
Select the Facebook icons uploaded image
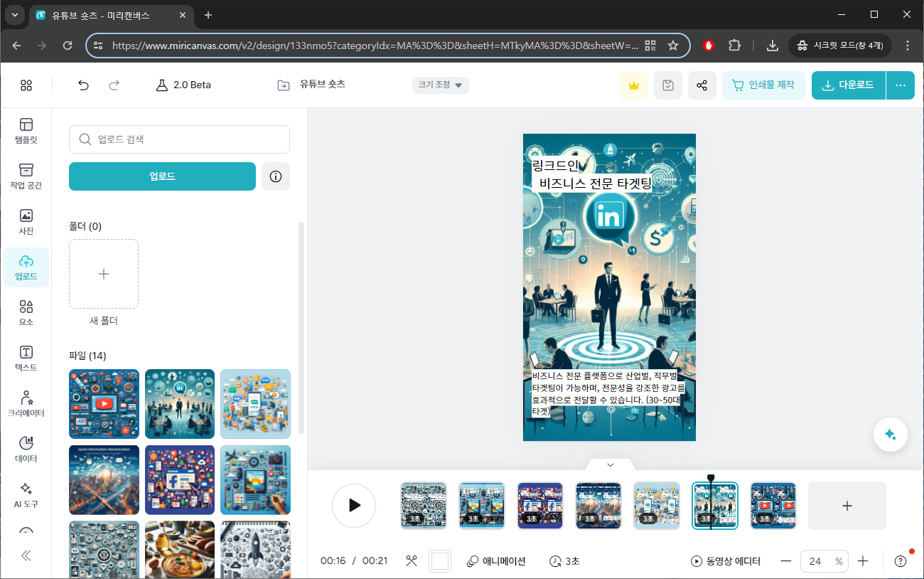click(x=180, y=480)
